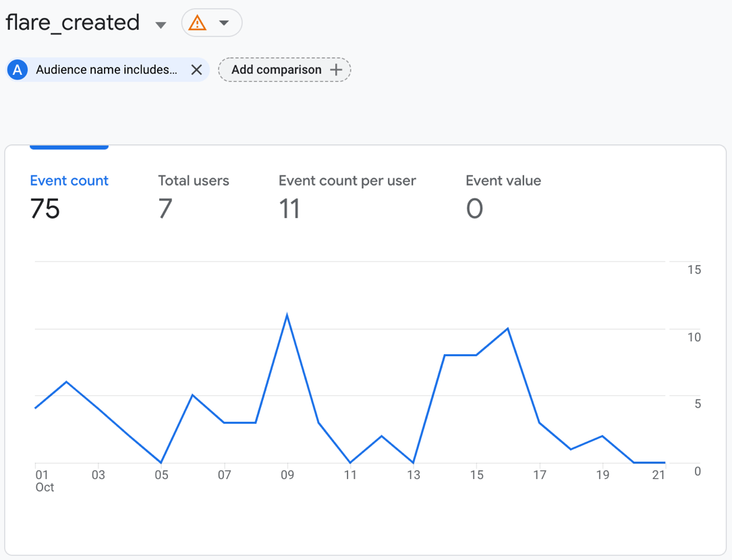Click the event count value 75
732x560 pixels.
pos(45,209)
